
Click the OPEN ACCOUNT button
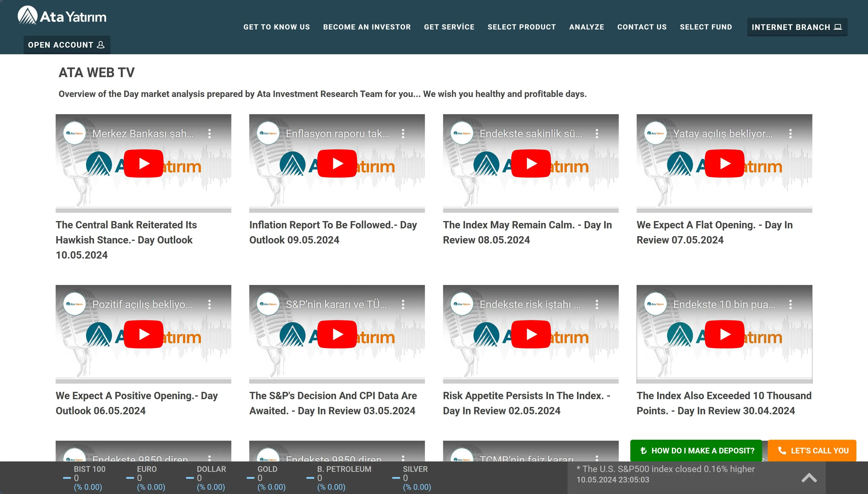point(67,45)
